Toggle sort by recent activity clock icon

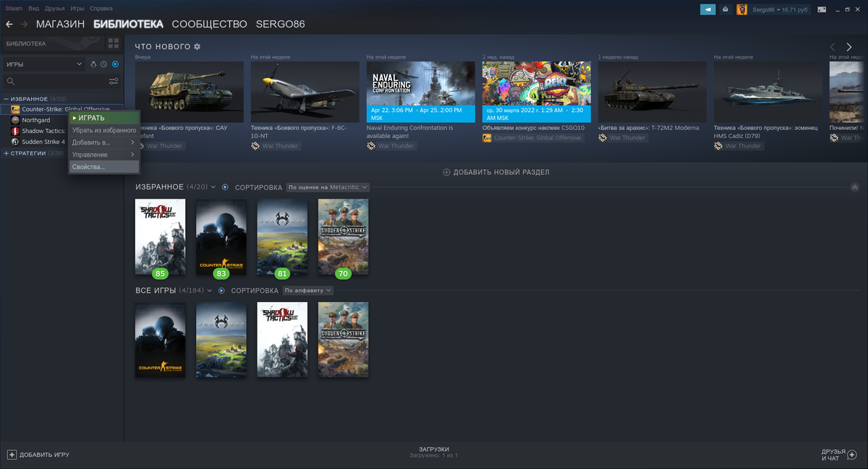(104, 64)
